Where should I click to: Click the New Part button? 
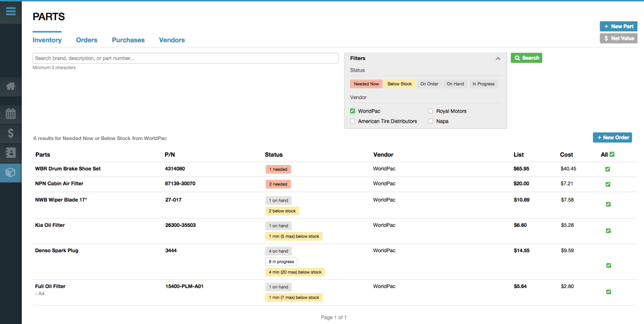(618, 26)
